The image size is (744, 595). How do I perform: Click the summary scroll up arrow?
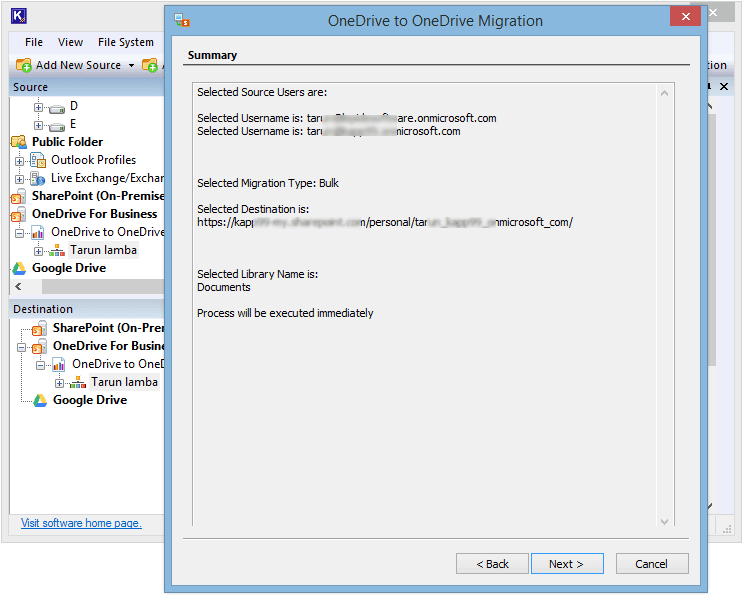(664, 93)
